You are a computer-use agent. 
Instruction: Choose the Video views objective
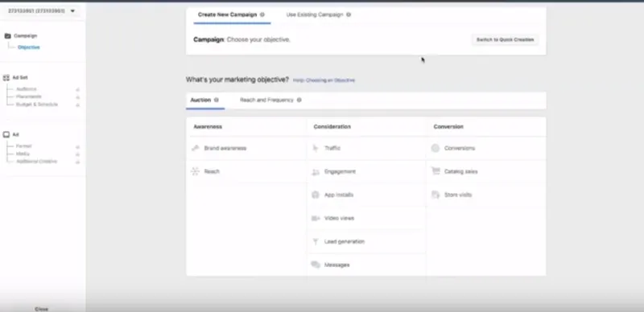click(366, 219)
